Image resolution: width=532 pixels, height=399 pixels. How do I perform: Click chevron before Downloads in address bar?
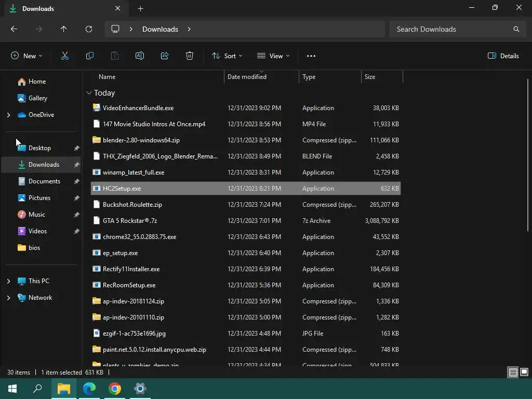pyautogui.click(x=131, y=29)
